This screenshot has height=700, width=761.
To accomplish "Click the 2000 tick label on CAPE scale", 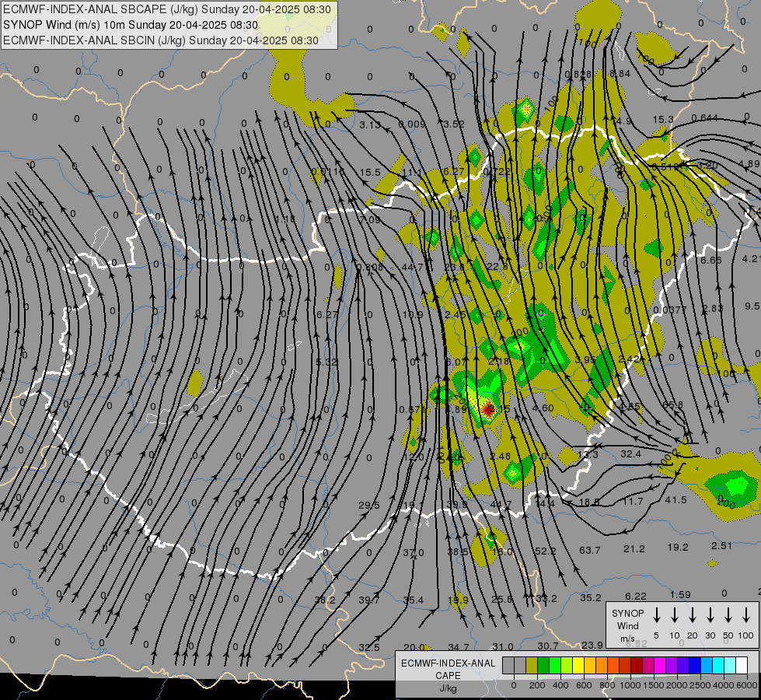I will [x=676, y=685].
